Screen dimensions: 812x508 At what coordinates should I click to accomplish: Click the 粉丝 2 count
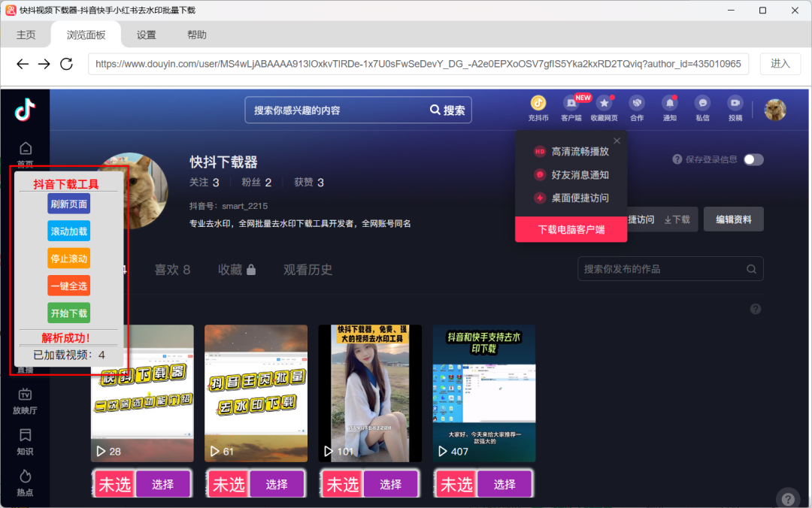click(x=256, y=183)
